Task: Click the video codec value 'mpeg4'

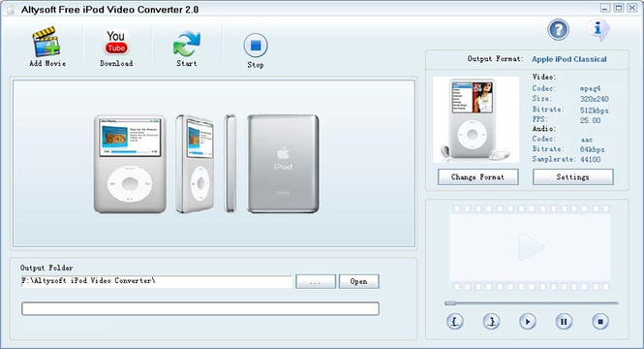Action: coord(590,89)
